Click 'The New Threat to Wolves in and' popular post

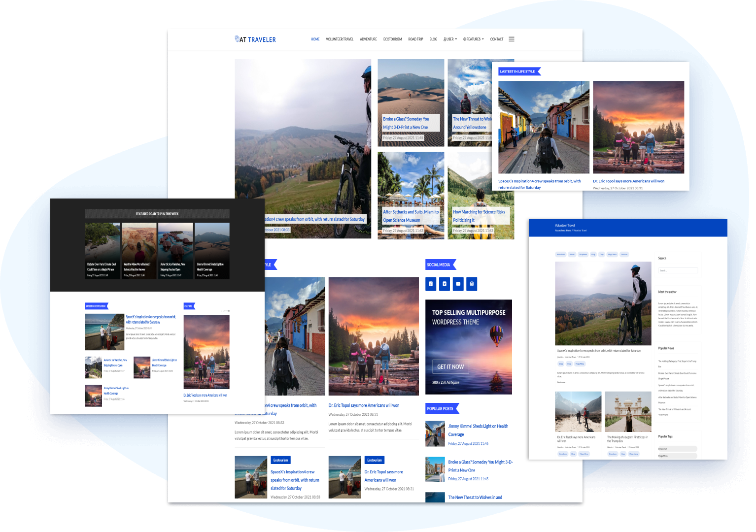tap(475, 498)
